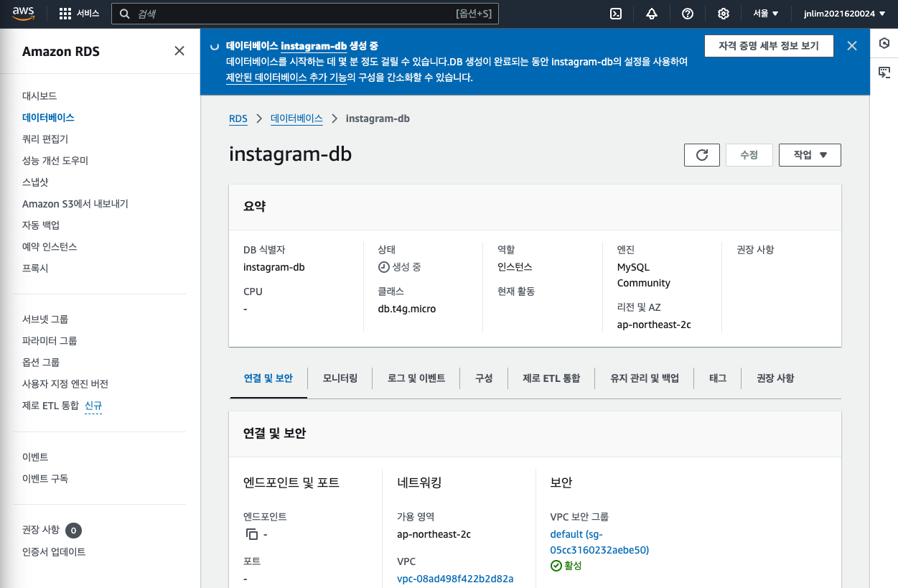Switch to the 연결 및 보안 tab

pos(268,378)
